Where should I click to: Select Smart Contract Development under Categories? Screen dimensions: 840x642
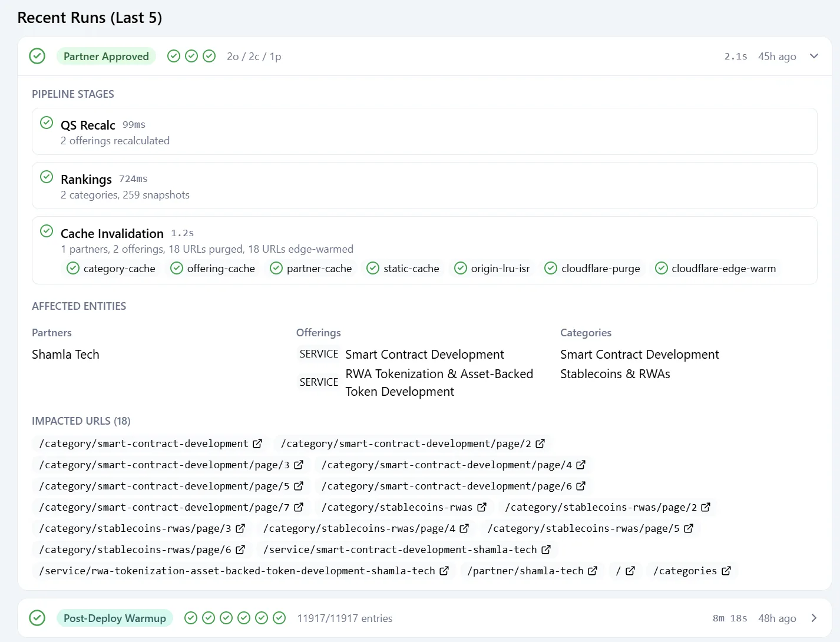click(640, 354)
